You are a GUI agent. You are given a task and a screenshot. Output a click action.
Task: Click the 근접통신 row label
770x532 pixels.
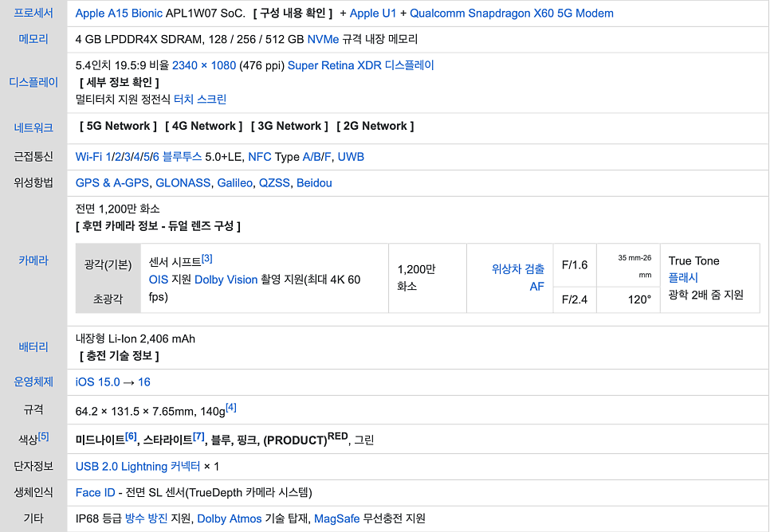pos(33,157)
